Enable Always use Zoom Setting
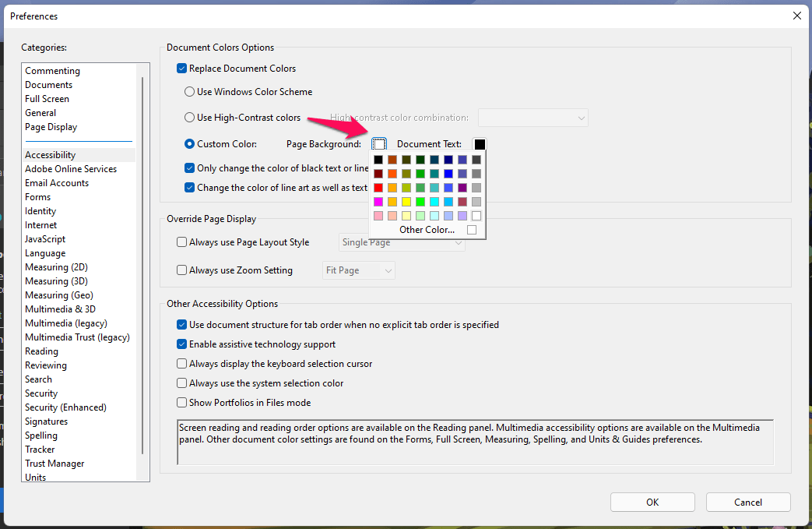This screenshot has width=812, height=529. coord(182,270)
